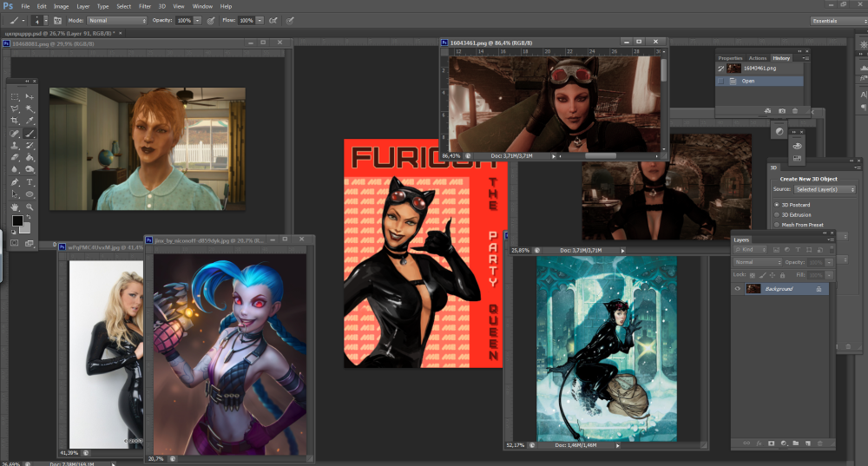The image size is (868, 466).
Task: Set the background color swatch
Action: pyautogui.click(x=26, y=227)
